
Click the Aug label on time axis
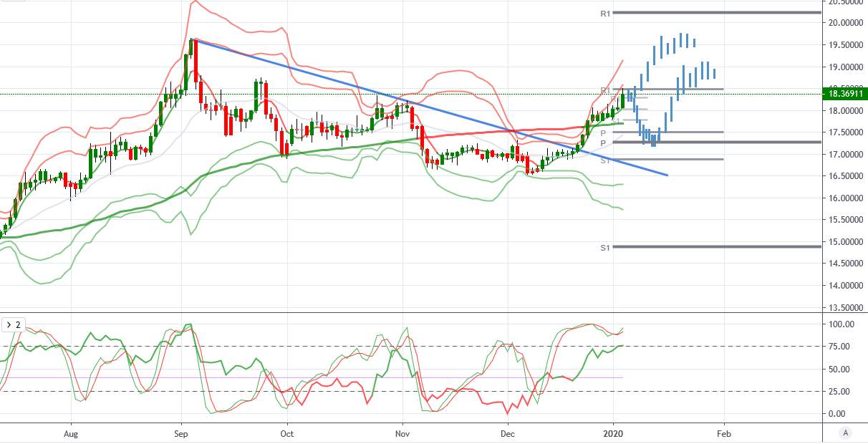[x=70, y=433]
